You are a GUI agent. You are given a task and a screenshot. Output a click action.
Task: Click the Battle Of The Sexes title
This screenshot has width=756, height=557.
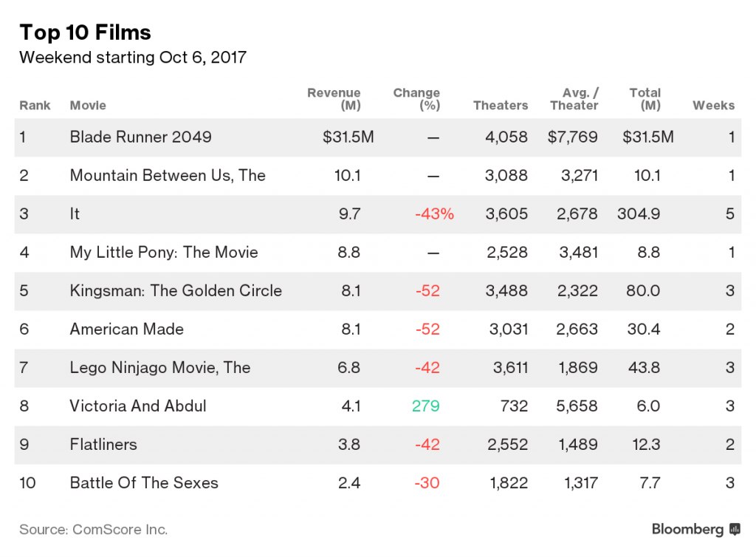(x=144, y=482)
